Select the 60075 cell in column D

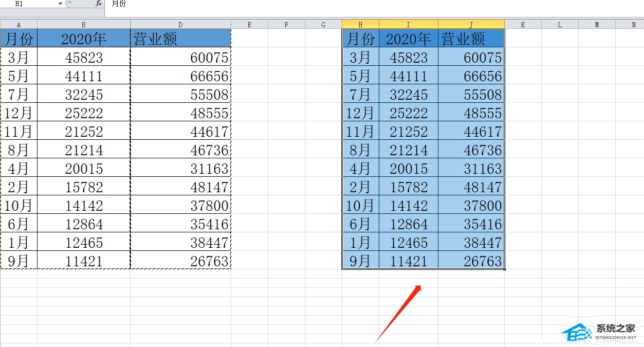point(180,57)
